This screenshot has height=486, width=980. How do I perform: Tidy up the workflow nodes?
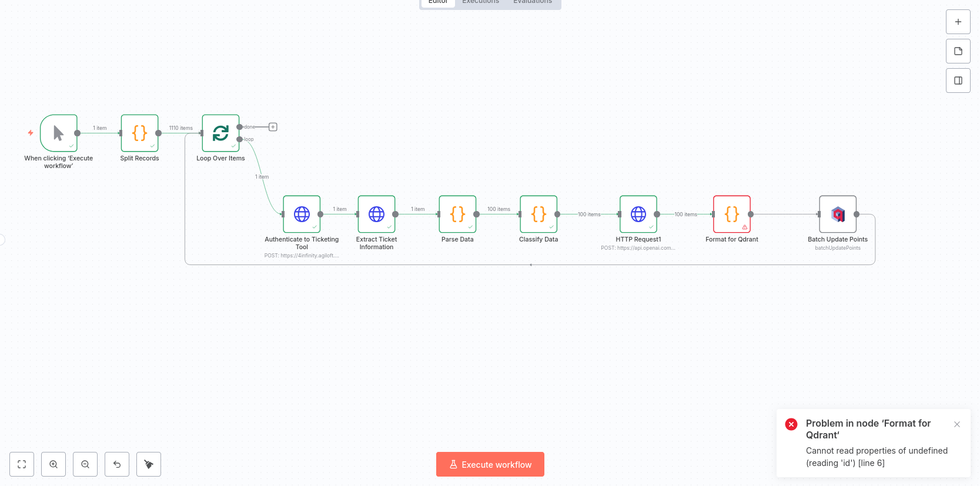pos(149,464)
